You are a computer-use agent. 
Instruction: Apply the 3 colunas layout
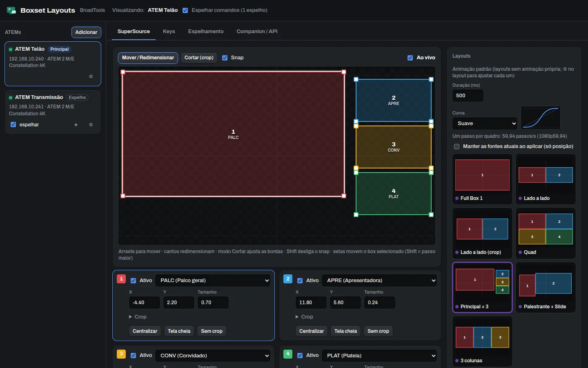pyautogui.click(x=482, y=341)
